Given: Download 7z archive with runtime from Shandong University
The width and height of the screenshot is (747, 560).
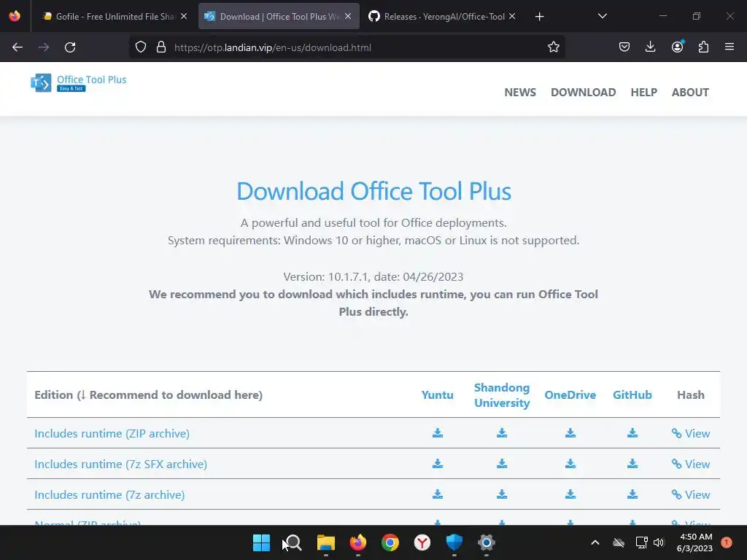Looking at the screenshot, I should [x=502, y=494].
